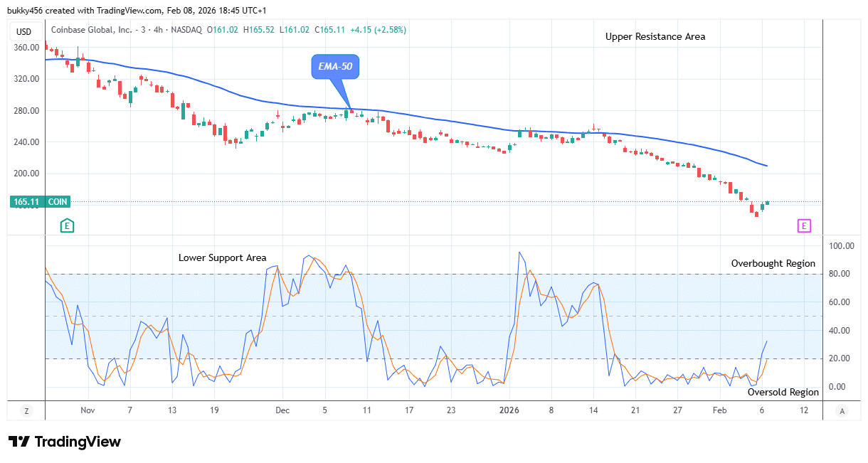Click the 165.11 dotted price level line
The image size is (868, 463).
(427, 202)
